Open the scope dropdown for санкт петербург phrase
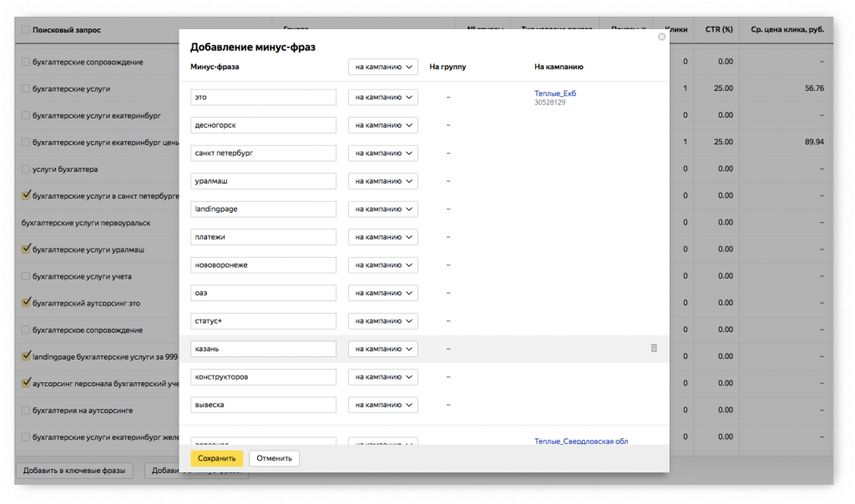855x504 pixels. coord(382,153)
